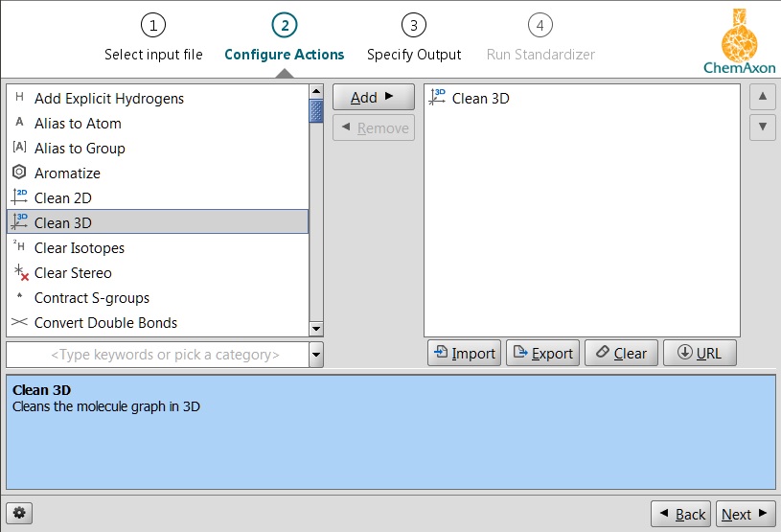
Task: Click the Next button
Action: pos(745,514)
